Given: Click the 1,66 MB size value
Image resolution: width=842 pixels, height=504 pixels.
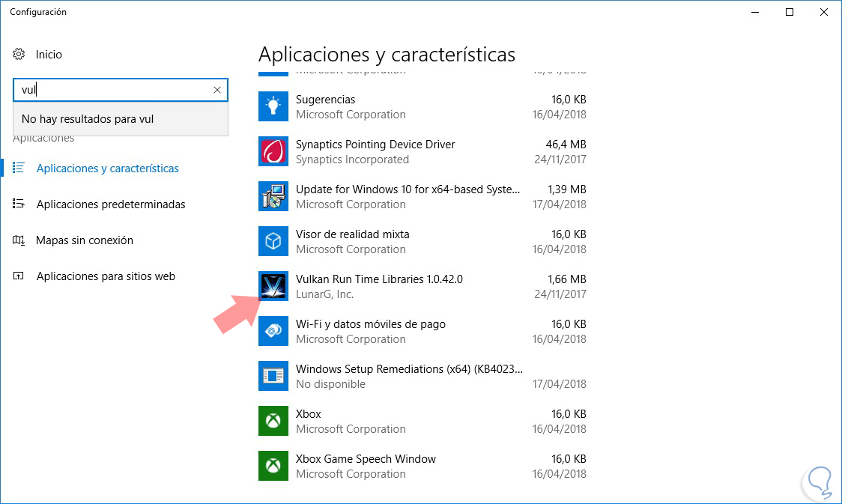Looking at the screenshot, I should (x=567, y=279).
